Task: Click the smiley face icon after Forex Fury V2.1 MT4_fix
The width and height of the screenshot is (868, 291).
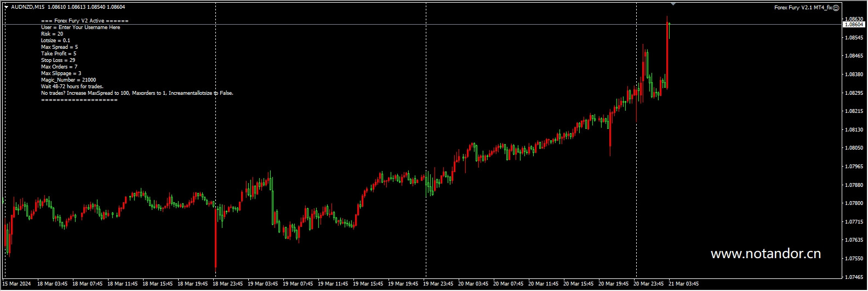Action: pyautogui.click(x=836, y=8)
